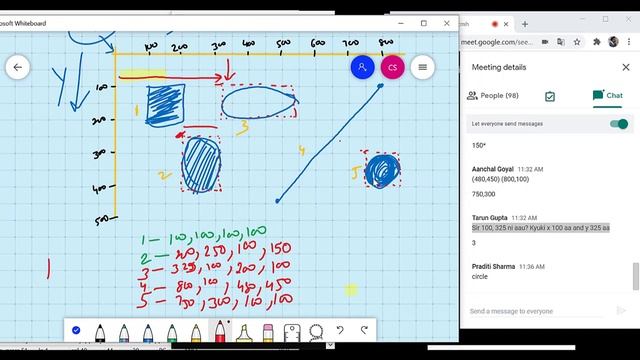Close the Meeting details panel

626,67
